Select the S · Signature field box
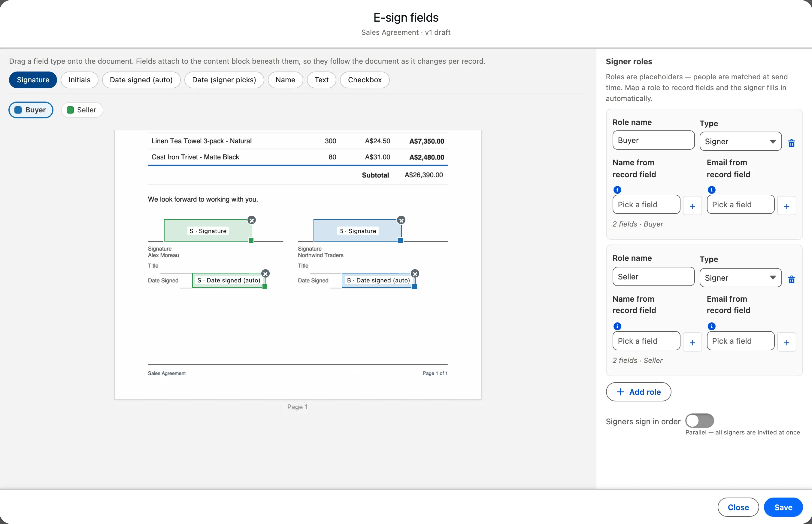The image size is (812, 524). (208, 231)
